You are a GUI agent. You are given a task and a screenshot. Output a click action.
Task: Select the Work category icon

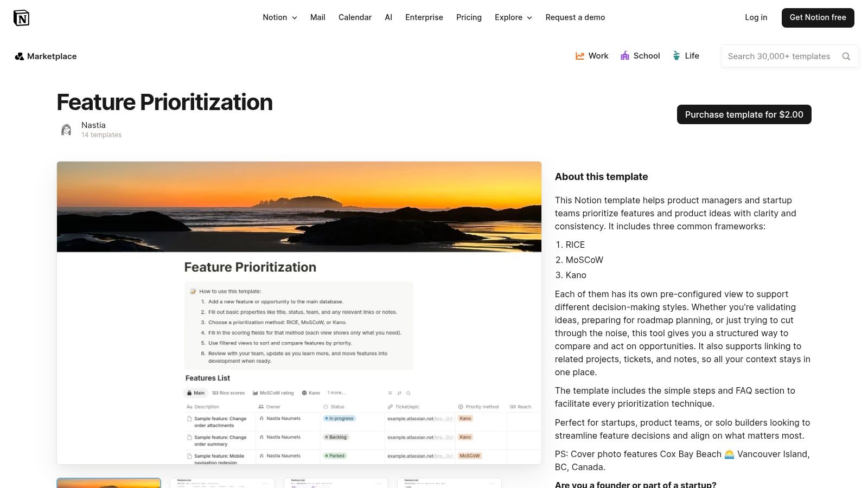pyautogui.click(x=579, y=56)
